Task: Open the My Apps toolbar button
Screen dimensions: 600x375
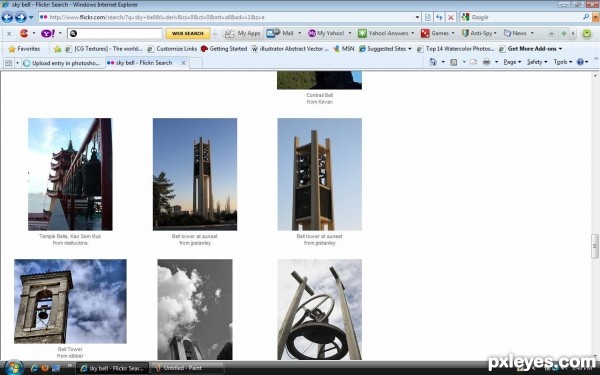Action: (243, 33)
